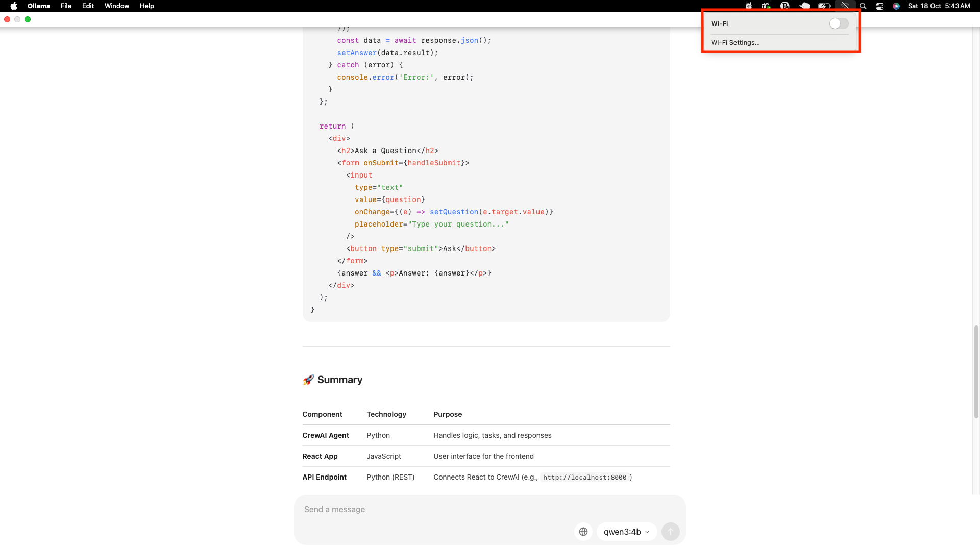Open the Window menu
This screenshot has width=980, height=551.
(117, 6)
